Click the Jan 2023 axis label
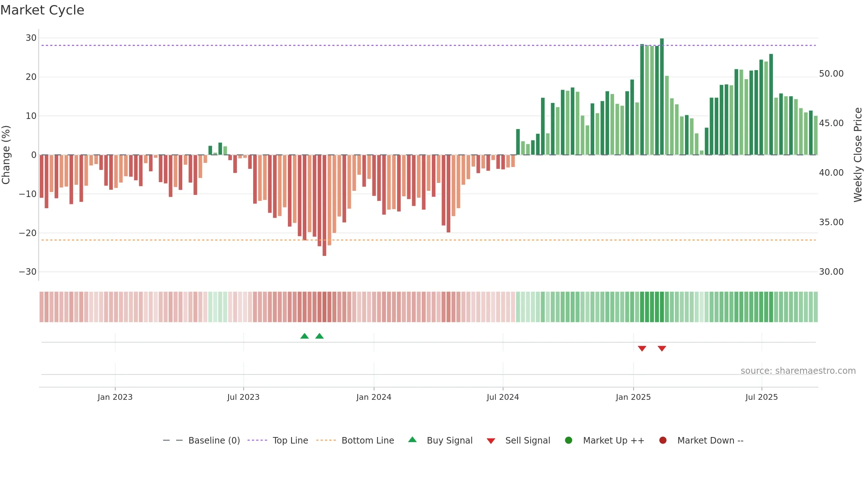The image size is (868, 488). pyautogui.click(x=115, y=397)
